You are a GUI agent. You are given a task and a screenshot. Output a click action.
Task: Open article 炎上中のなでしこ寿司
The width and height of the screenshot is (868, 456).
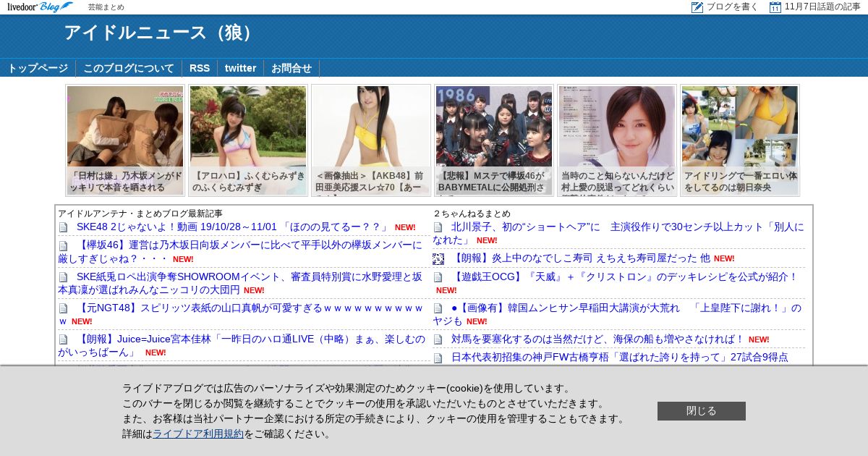(581, 258)
